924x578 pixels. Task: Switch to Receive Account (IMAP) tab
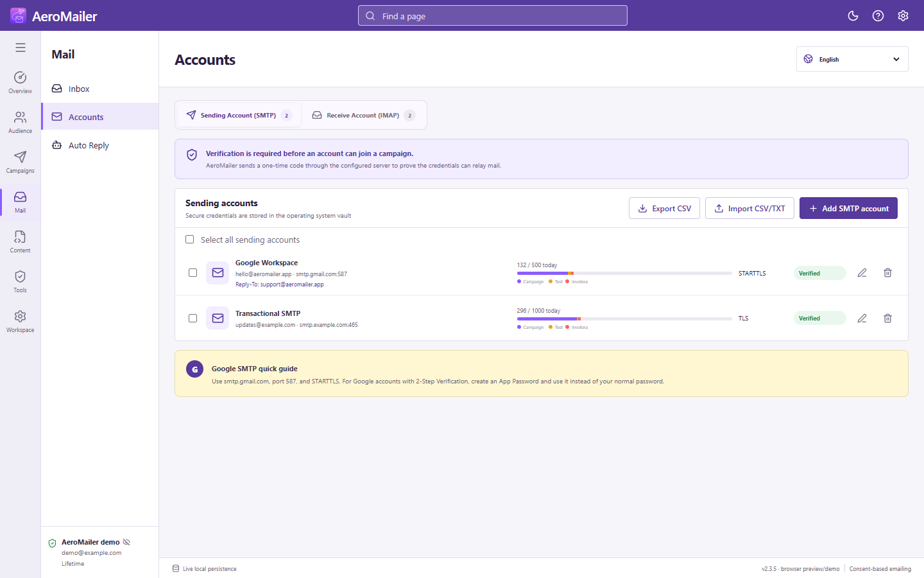pyautogui.click(x=363, y=116)
